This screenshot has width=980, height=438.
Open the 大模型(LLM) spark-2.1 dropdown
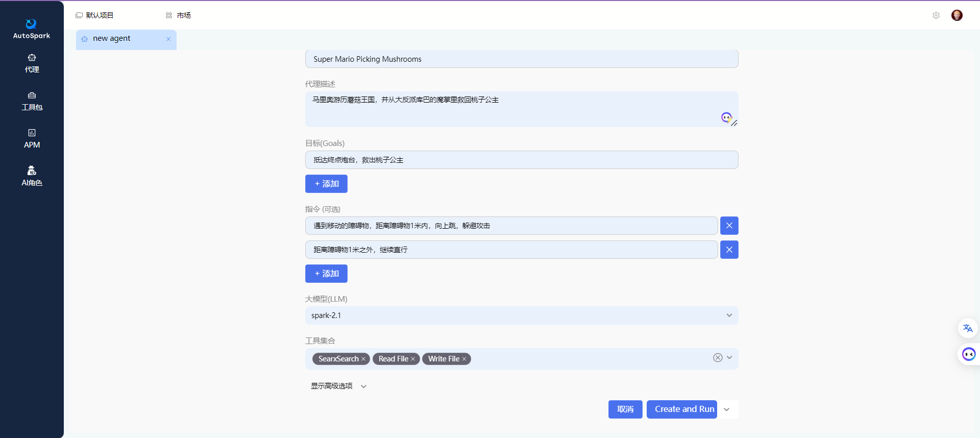tap(522, 315)
